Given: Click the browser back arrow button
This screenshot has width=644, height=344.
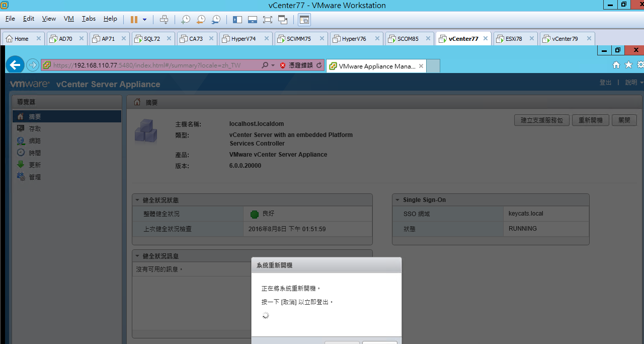Looking at the screenshot, I should coord(15,65).
